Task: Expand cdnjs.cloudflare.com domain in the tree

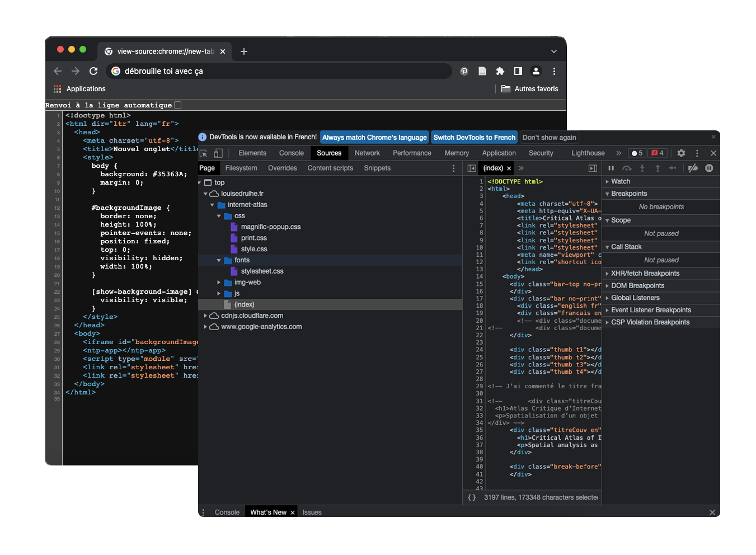Action: [205, 316]
